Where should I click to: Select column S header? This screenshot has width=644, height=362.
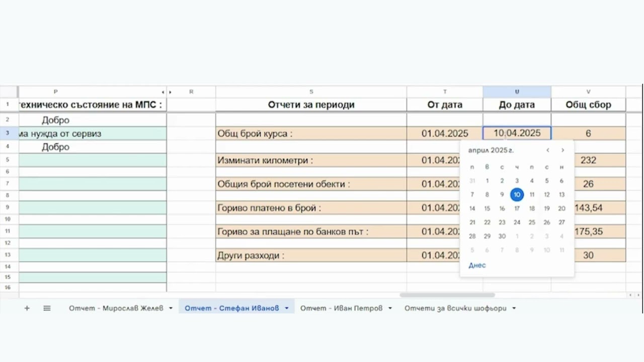(x=311, y=92)
